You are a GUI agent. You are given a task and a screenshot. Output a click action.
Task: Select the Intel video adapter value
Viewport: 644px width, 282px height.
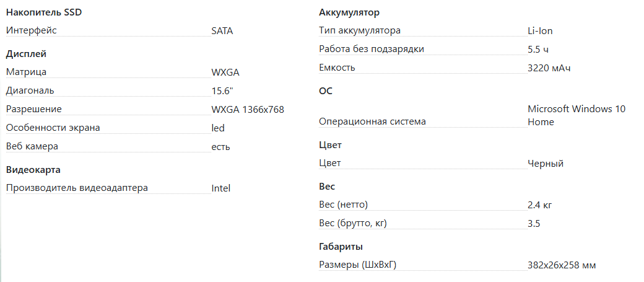[x=221, y=188]
